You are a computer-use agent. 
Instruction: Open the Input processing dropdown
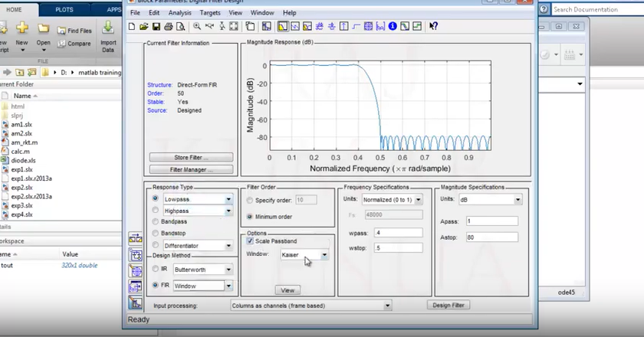[x=311, y=306]
